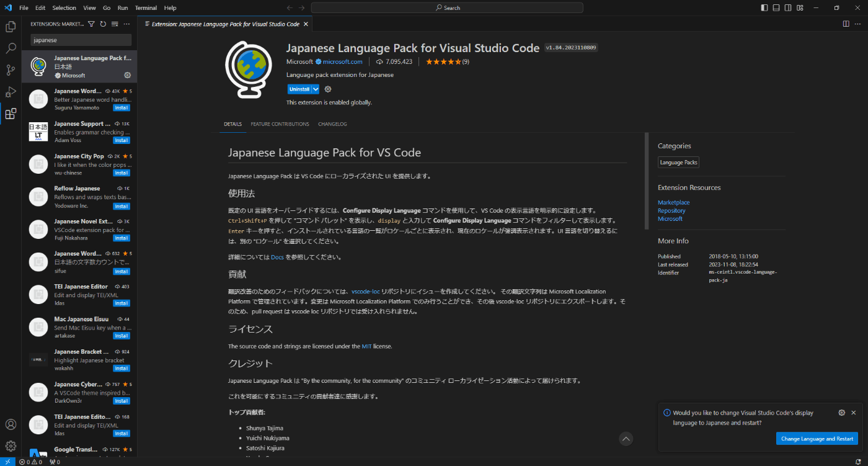
Task: Open the Edit menu
Action: 40,8
